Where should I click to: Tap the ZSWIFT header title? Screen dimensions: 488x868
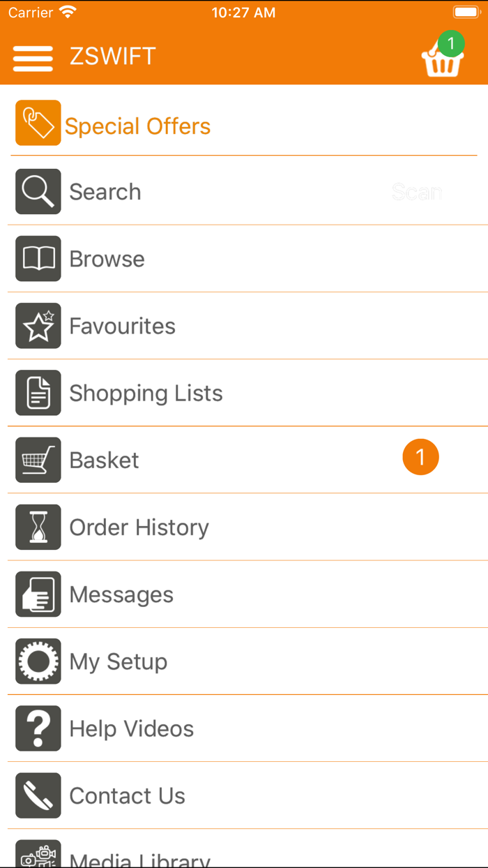coord(113,57)
